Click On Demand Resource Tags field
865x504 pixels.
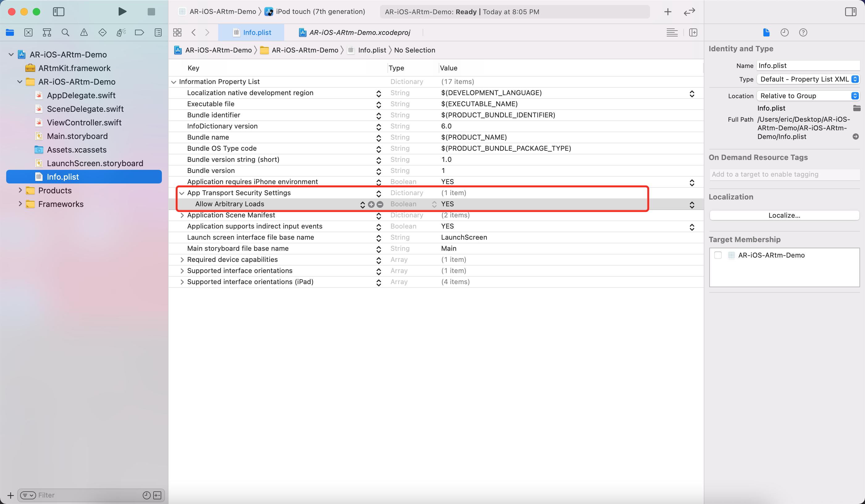784,174
